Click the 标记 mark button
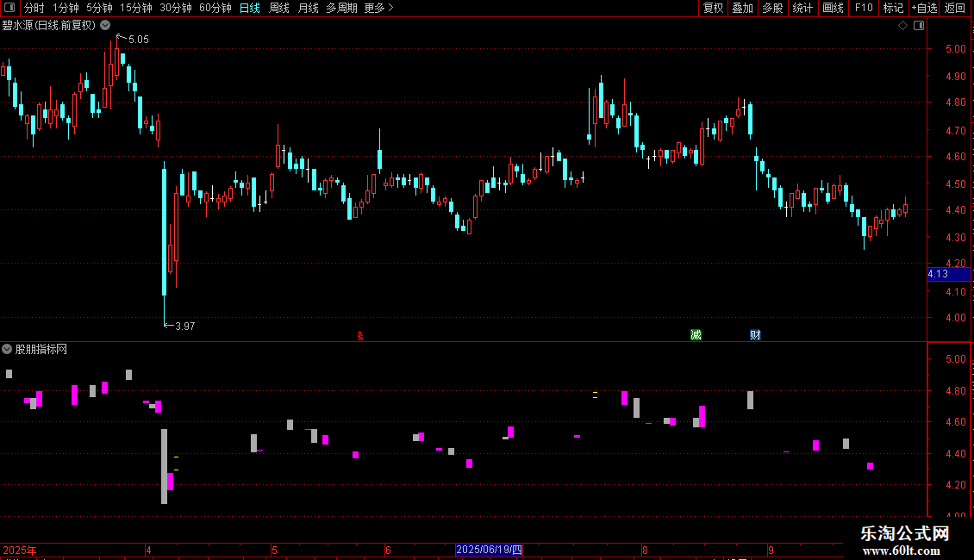The width and height of the screenshot is (974, 560). [893, 8]
